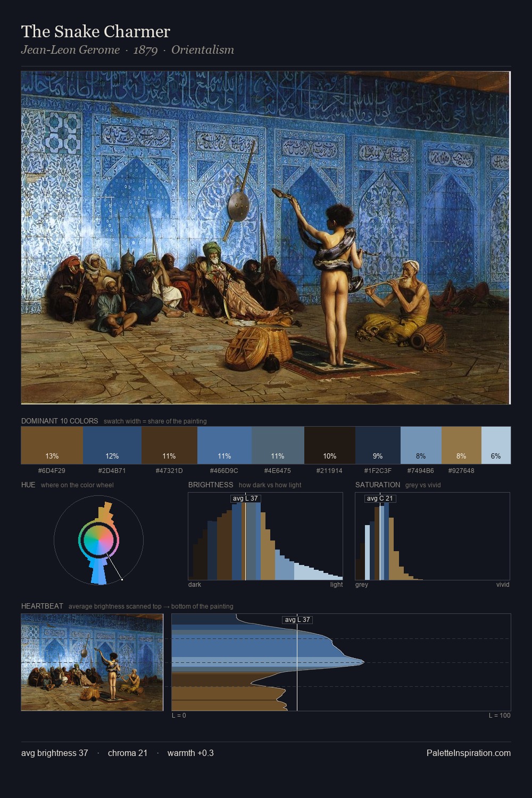Click the "light" axis label under the Brightness chart

coord(336,585)
